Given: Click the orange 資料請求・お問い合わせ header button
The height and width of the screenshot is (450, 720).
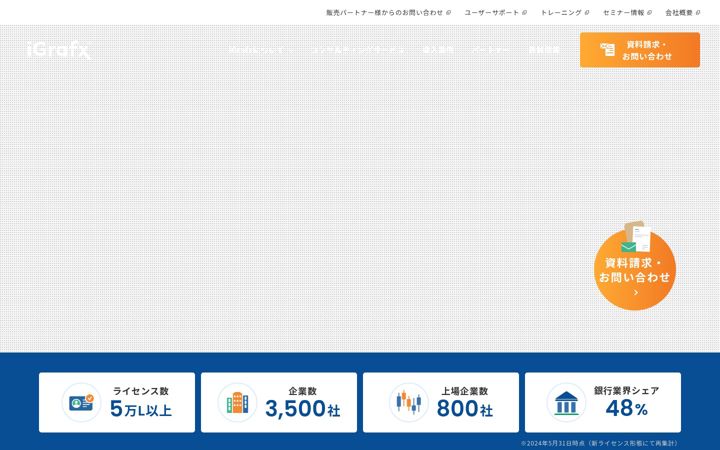Looking at the screenshot, I should (640, 50).
